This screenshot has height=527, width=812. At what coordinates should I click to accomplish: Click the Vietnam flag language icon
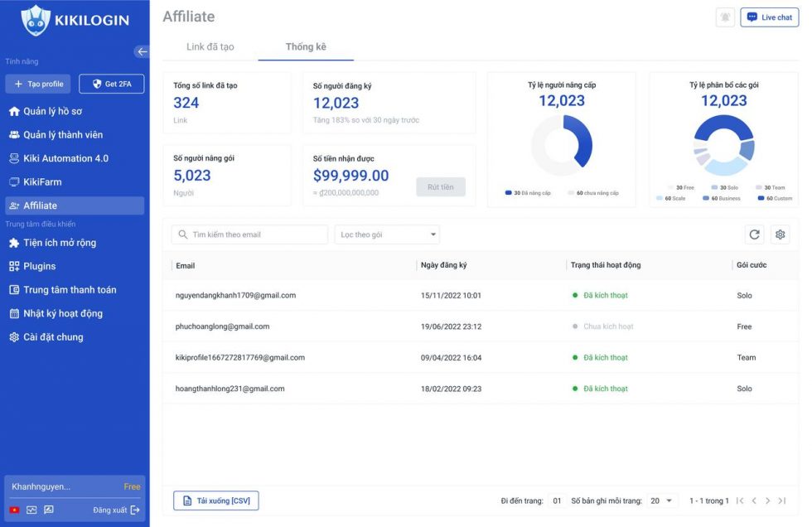[15, 510]
